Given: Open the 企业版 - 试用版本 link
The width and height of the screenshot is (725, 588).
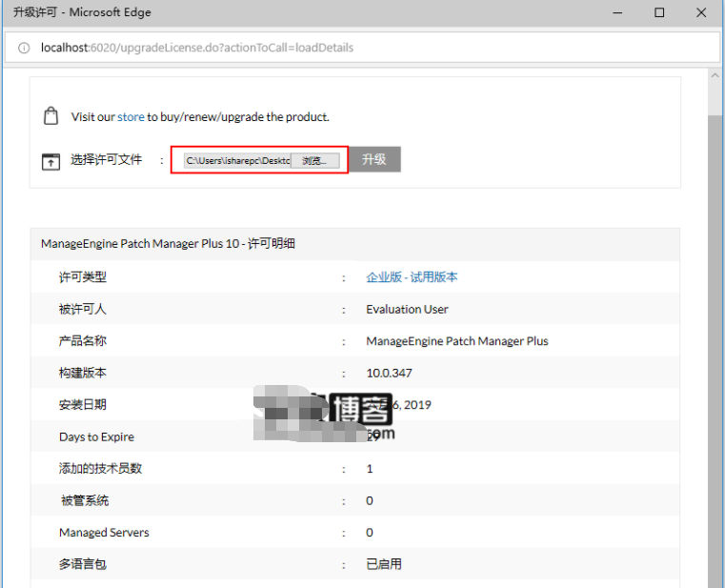Looking at the screenshot, I should pyautogui.click(x=412, y=276).
